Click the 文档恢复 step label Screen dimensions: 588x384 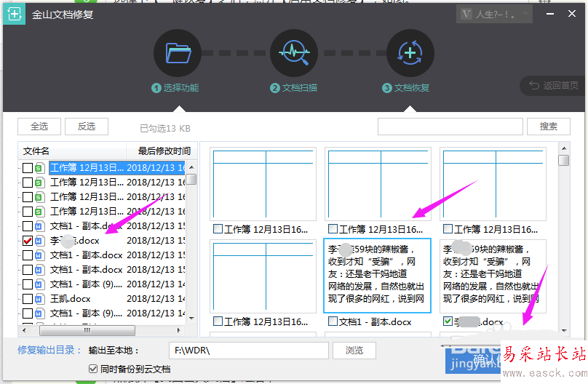[406, 88]
